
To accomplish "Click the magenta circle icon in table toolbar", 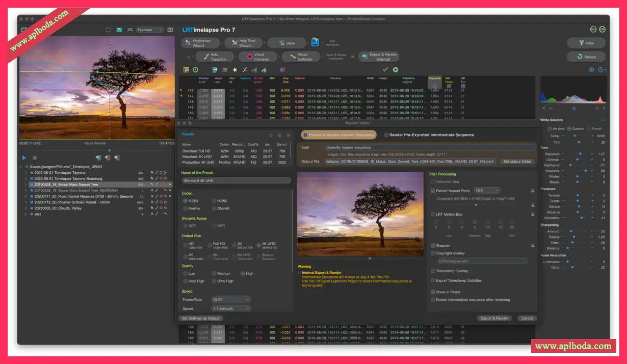I will tap(282, 70).
